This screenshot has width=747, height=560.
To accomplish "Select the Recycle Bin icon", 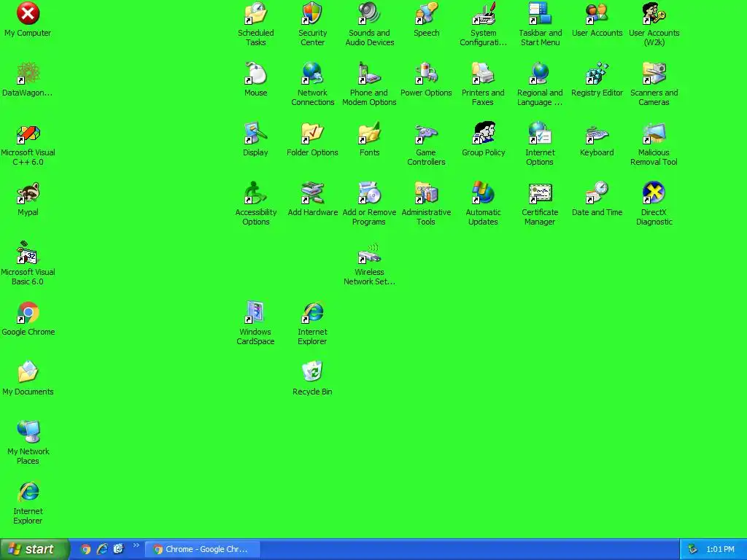I will [312, 373].
